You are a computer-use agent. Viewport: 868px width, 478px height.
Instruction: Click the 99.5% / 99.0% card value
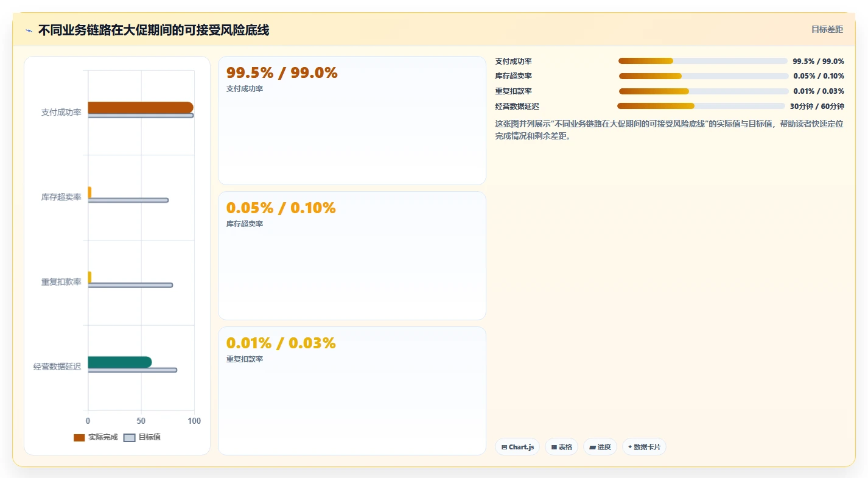[x=282, y=73]
